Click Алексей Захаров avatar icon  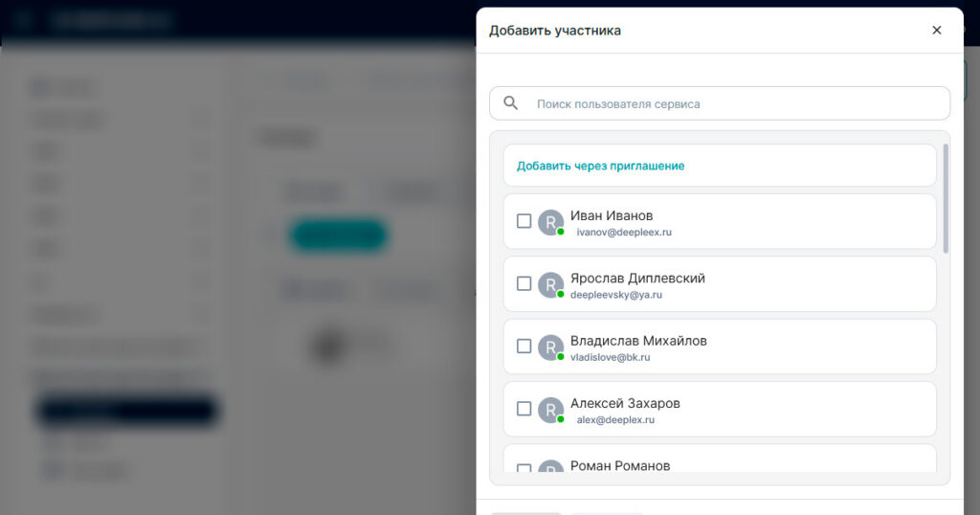550,410
